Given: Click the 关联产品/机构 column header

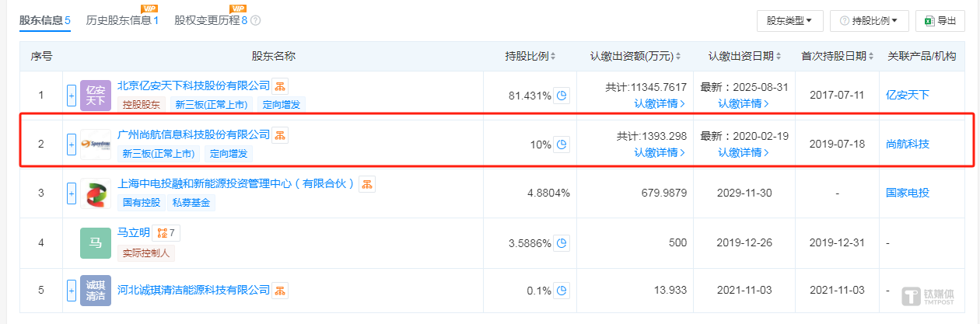Looking at the screenshot, I should [x=922, y=57].
